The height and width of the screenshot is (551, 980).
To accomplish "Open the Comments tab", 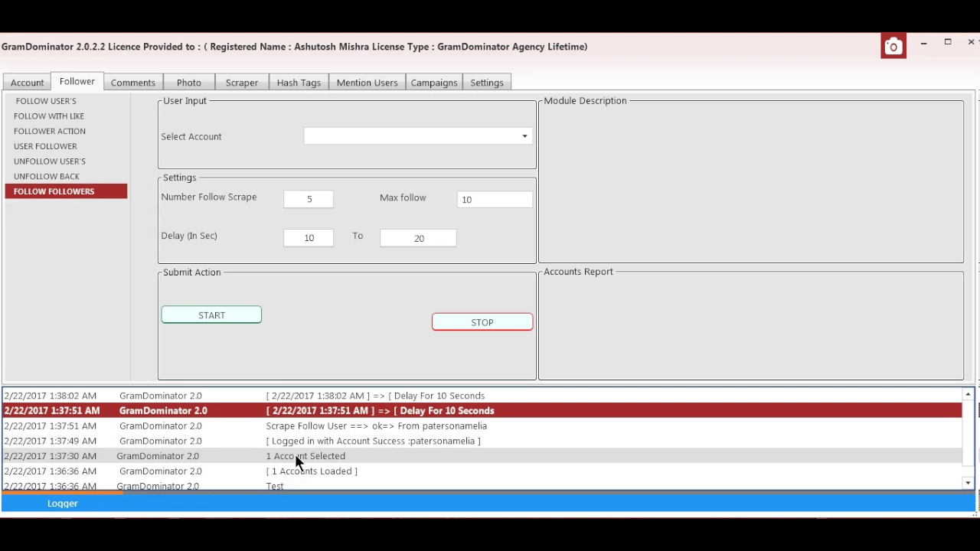I will point(132,83).
